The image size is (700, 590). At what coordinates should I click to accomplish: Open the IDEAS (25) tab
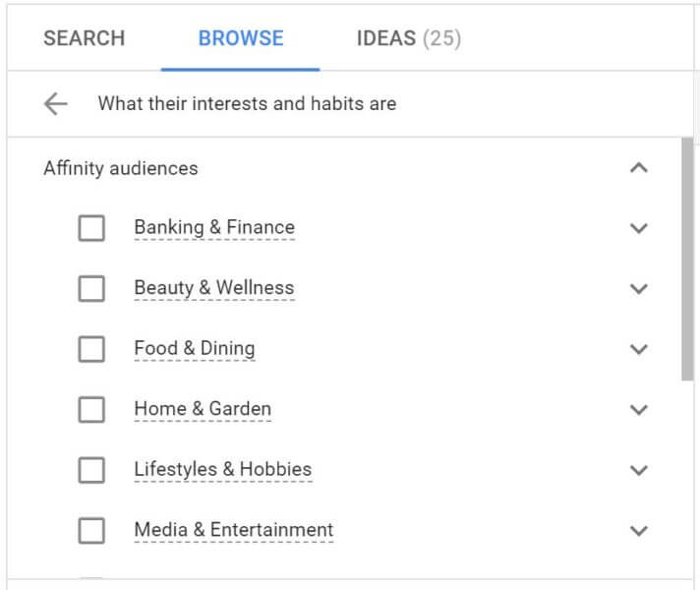408,38
